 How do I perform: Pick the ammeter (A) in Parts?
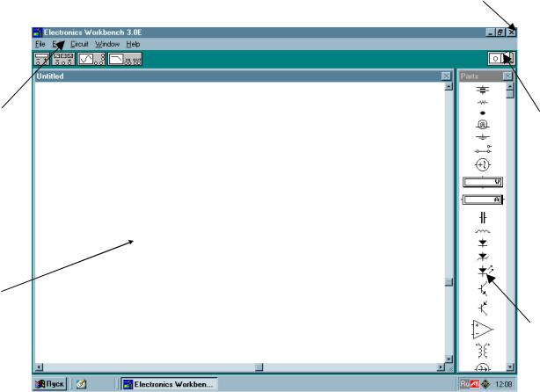(483, 200)
